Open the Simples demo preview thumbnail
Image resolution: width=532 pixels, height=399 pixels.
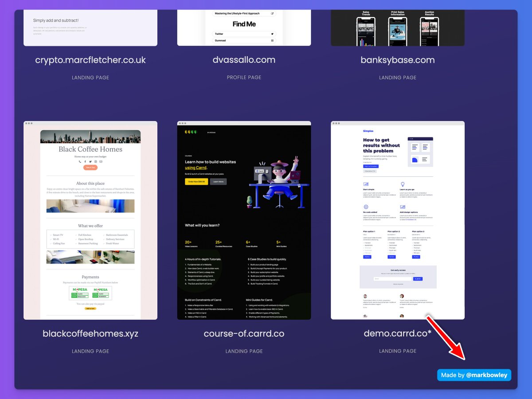tap(398, 220)
